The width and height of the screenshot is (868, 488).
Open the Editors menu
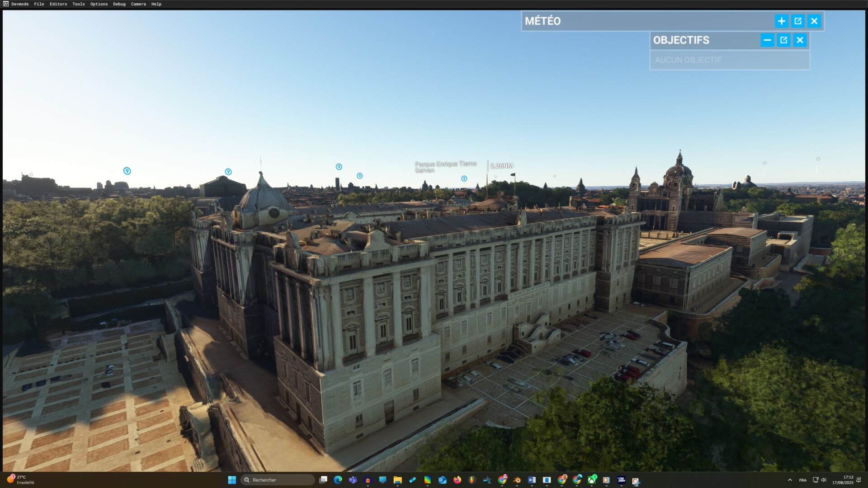(58, 4)
